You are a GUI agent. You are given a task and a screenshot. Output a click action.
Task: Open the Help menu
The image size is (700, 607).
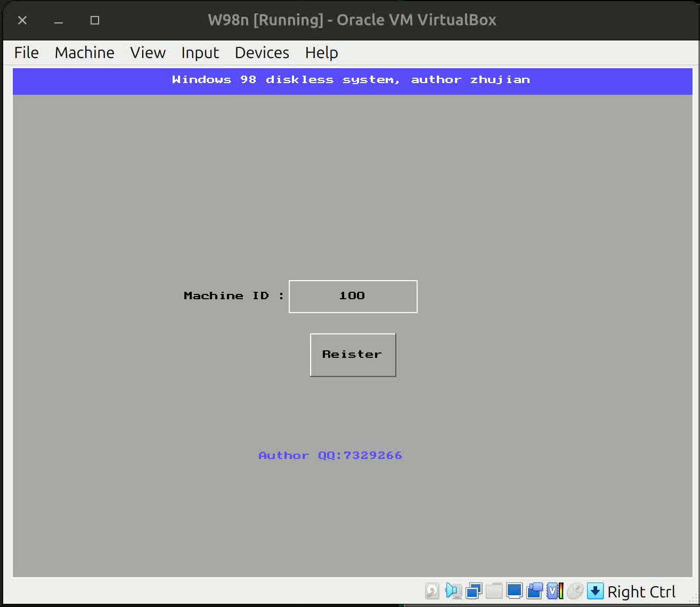pos(321,53)
